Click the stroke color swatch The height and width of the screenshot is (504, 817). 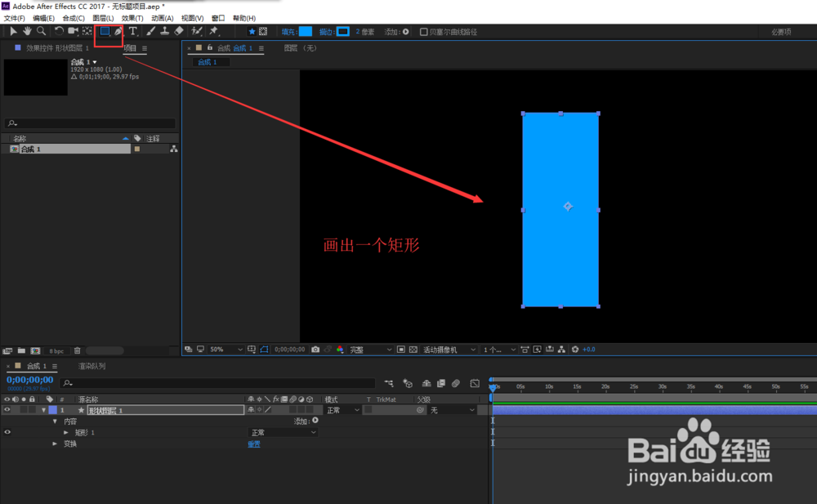(x=343, y=31)
